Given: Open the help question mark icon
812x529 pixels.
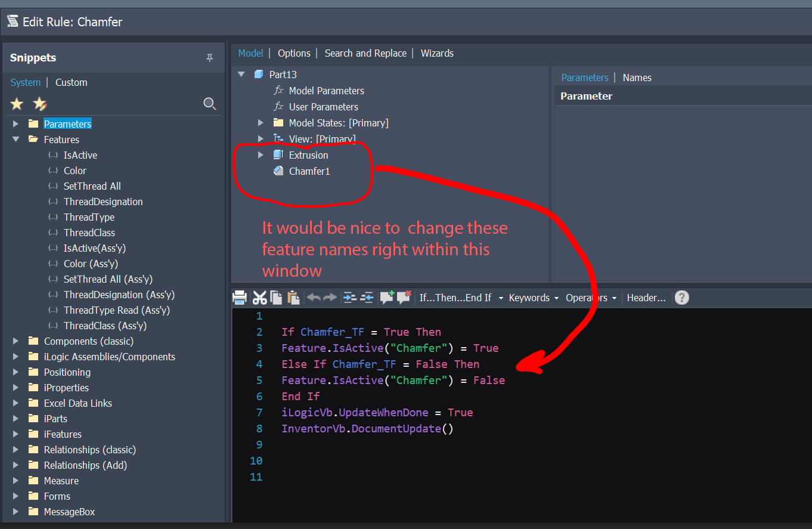Looking at the screenshot, I should tap(681, 297).
